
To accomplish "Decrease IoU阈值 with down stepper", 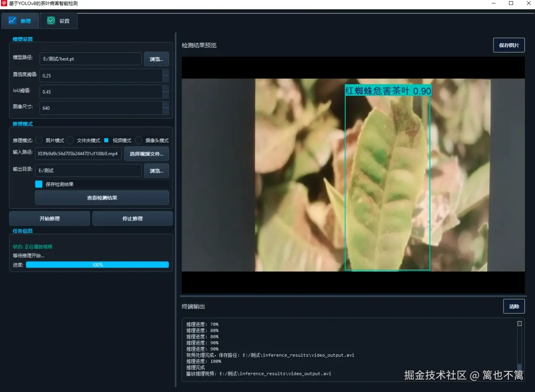I will [166, 95].
